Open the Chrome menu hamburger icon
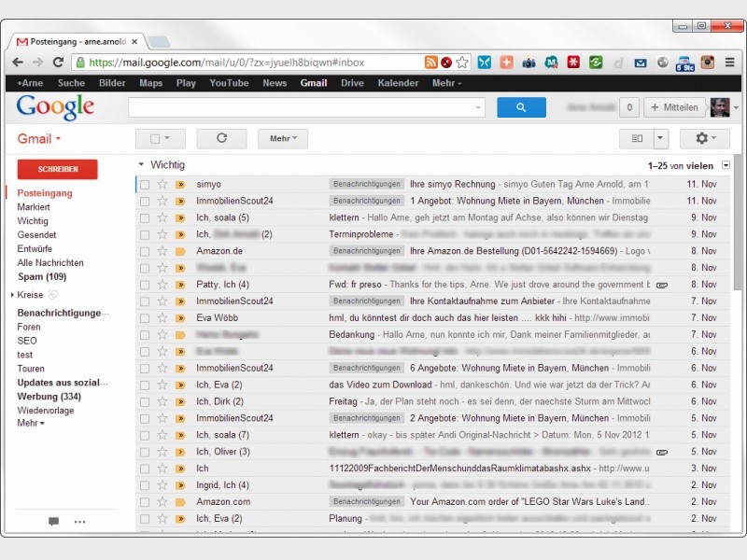The width and height of the screenshot is (747, 560). coord(729,63)
